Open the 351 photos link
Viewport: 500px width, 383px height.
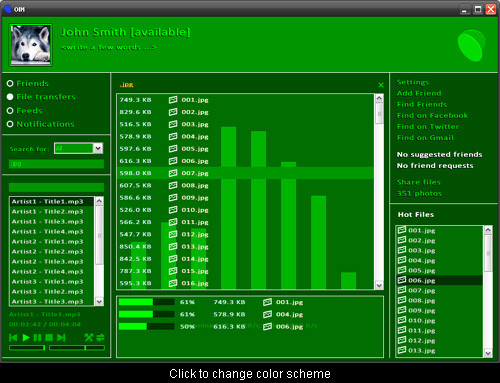point(419,193)
